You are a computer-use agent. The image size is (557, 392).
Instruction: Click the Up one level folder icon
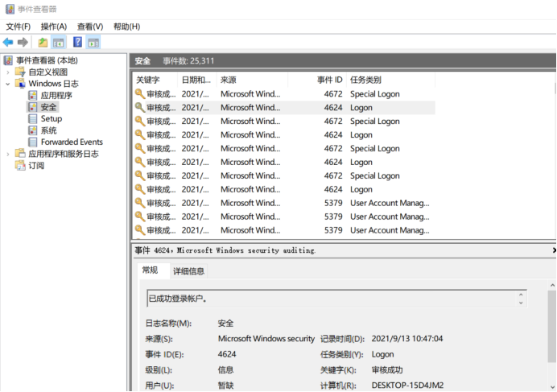43,43
